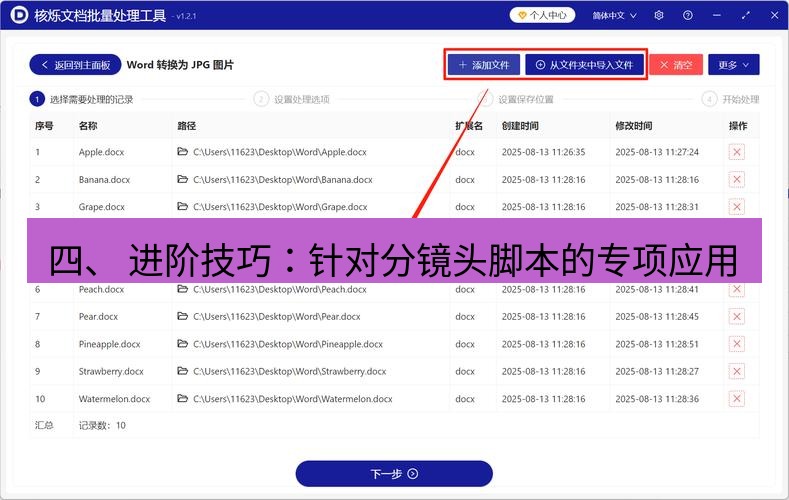Remove Peach.docx row with delete icon
Viewport: 789px width, 500px height.
click(737, 289)
